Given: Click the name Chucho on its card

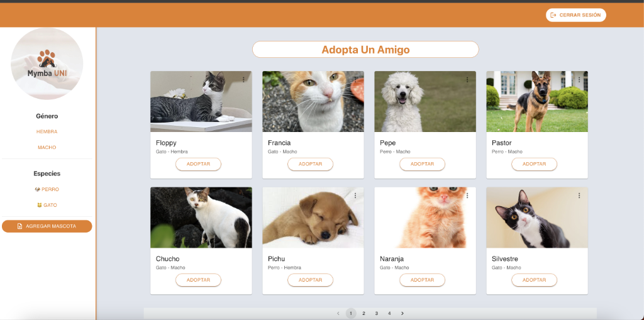Looking at the screenshot, I should 167,259.
